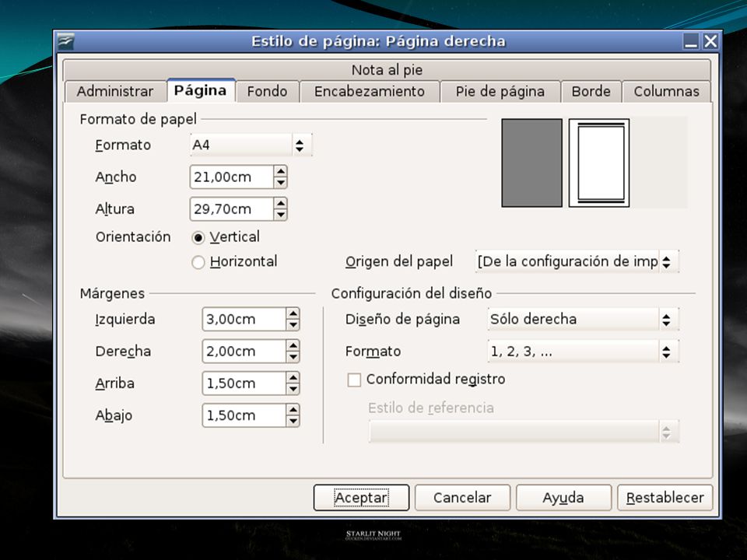Image resolution: width=747 pixels, height=560 pixels.
Task: Increase the Abajo margin value
Action: pos(293,410)
